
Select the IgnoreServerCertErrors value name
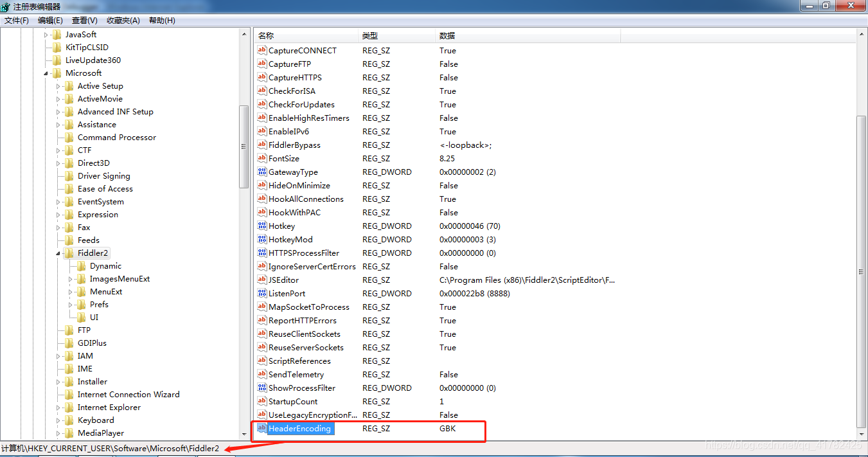[x=312, y=266]
